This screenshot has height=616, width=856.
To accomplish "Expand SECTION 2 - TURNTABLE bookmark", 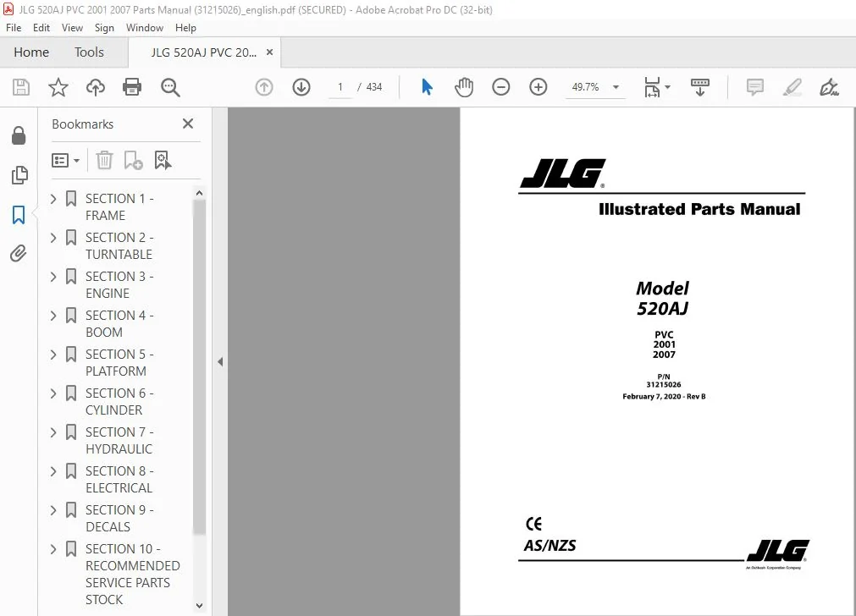I will [53, 238].
